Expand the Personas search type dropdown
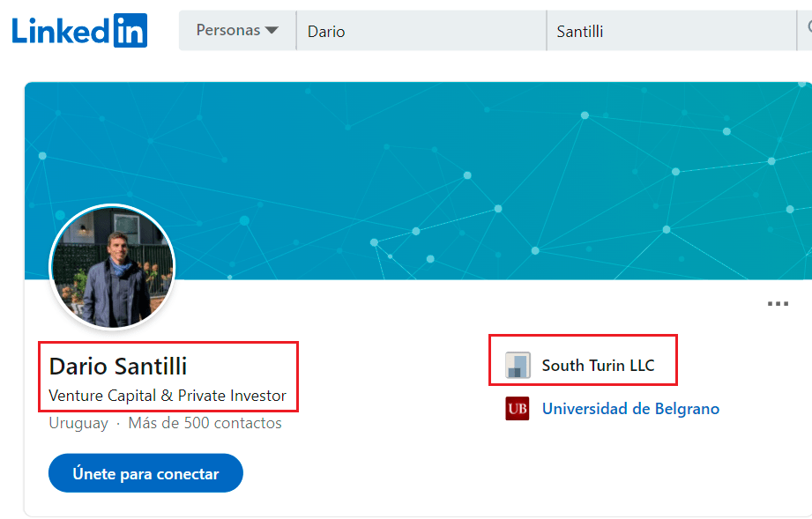Viewport: 812px width, 519px height. [237, 31]
